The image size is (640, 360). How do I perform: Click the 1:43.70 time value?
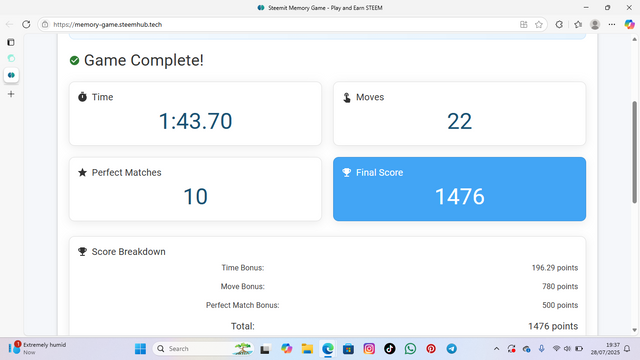(x=196, y=121)
